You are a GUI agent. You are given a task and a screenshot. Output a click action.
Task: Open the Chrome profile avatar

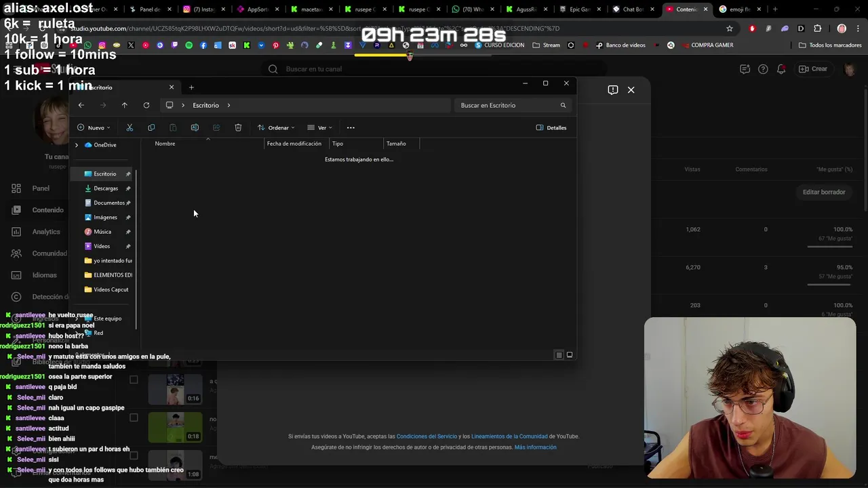click(842, 28)
